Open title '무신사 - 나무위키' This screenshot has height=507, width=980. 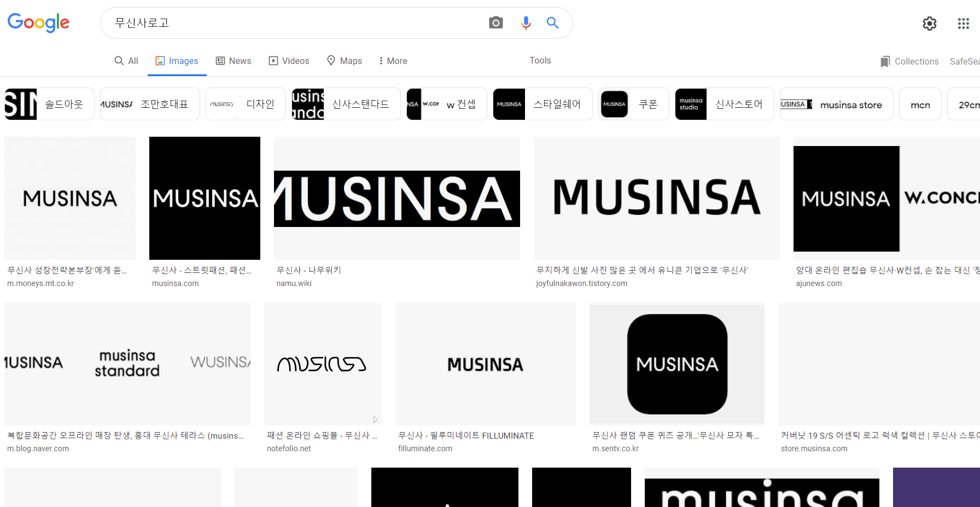tap(309, 270)
